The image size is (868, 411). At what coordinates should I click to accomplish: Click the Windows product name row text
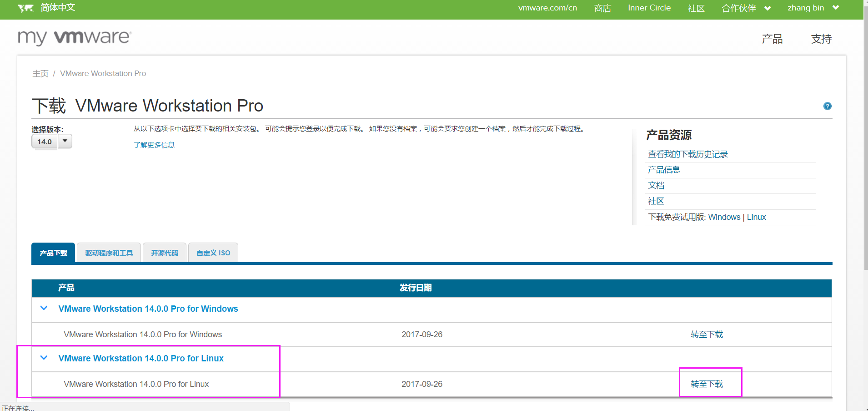click(143, 335)
